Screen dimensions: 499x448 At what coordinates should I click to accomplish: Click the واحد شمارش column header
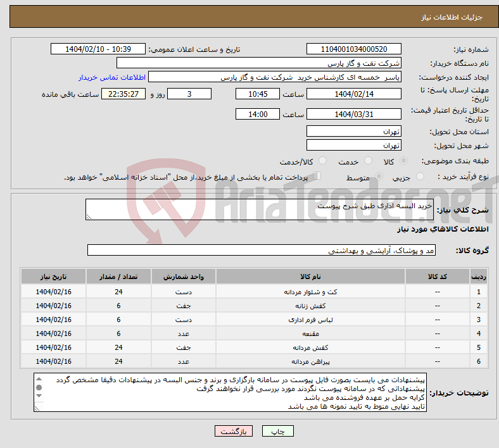click(183, 277)
